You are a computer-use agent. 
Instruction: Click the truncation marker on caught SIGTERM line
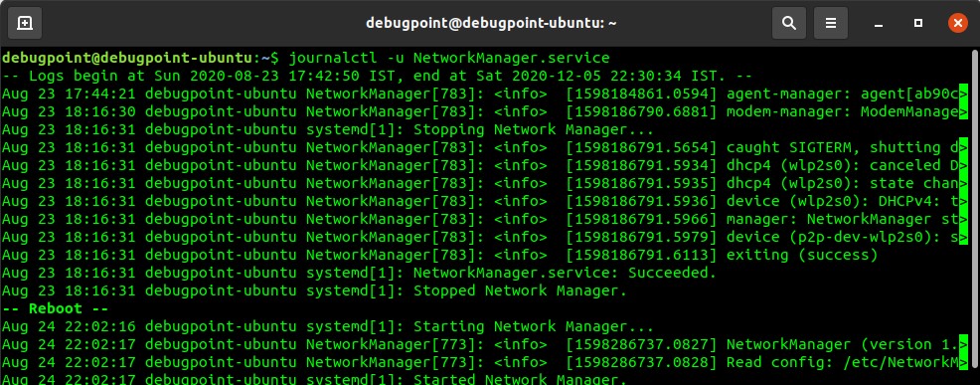point(963,148)
